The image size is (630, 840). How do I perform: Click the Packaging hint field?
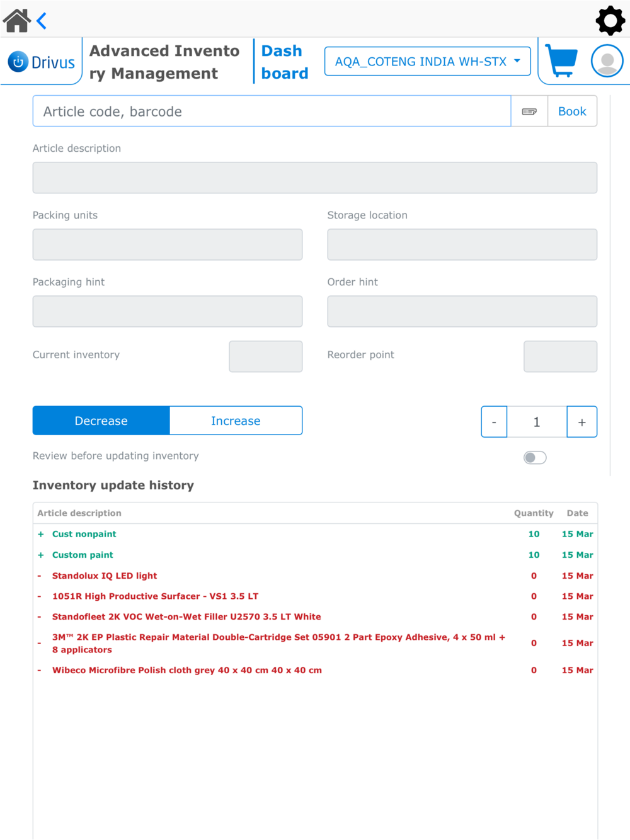[x=168, y=311]
